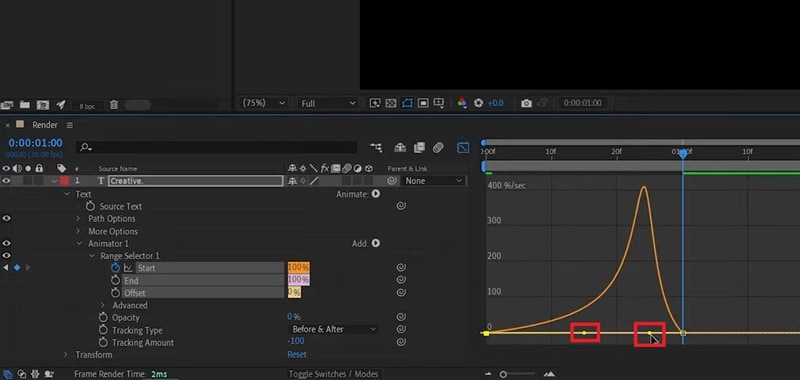Image resolution: width=800 pixels, height=380 pixels.
Task: Toggle the Opacity stopwatch
Action: click(104, 318)
